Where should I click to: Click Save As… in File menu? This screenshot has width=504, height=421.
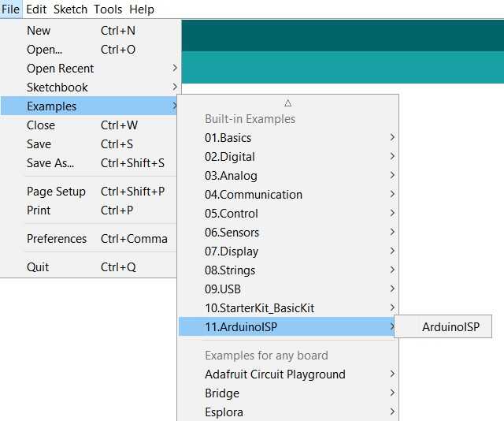(x=50, y=163)
